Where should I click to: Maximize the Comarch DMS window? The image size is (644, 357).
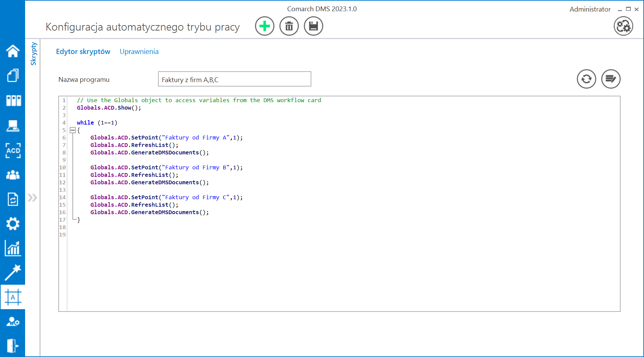628,9
